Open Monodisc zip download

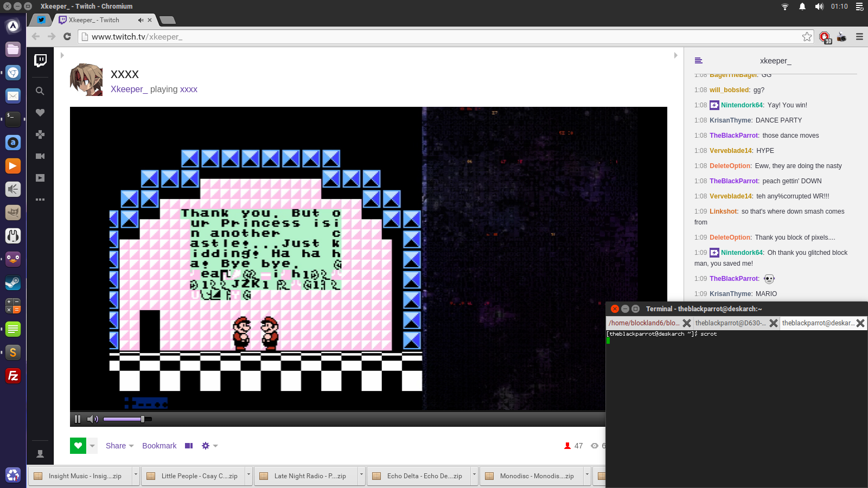tap(532, 476)
